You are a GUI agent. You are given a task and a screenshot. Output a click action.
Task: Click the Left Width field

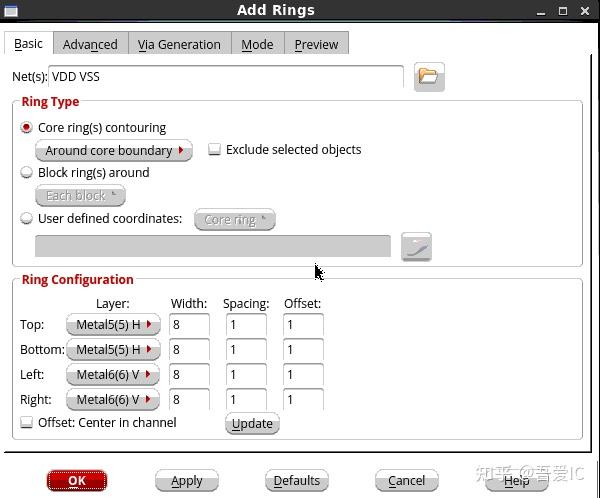tap(189, 374)
